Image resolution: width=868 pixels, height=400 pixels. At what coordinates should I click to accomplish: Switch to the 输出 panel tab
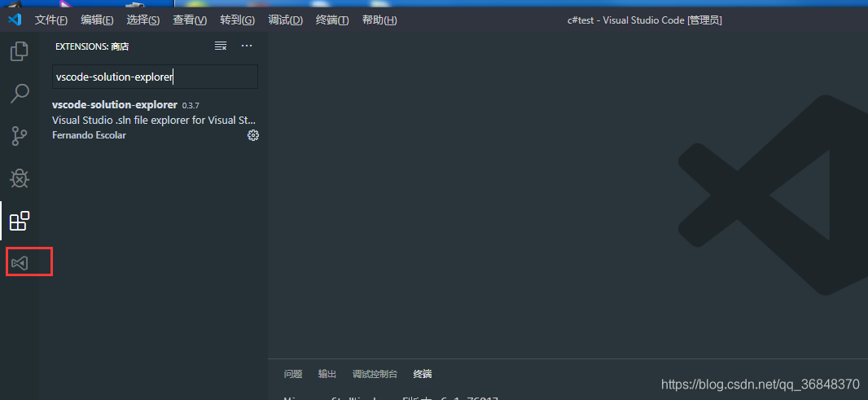click(327, 374)
